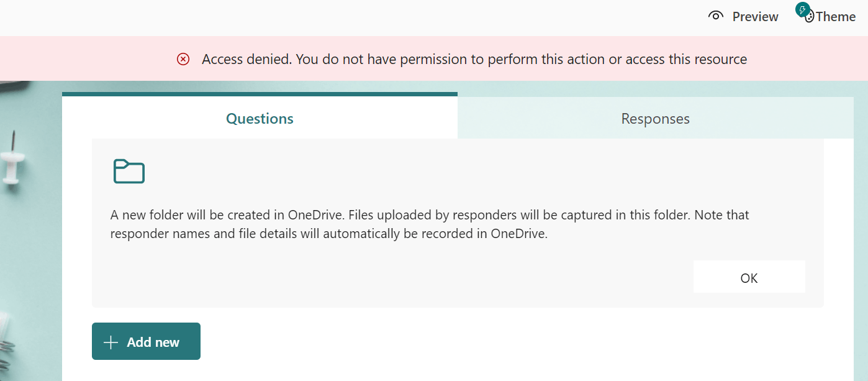Click the OneDrive folder icon
868x381 pixels.
pos(129,172)
